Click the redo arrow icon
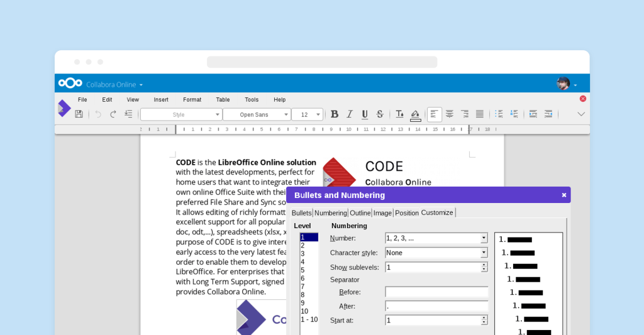Screen dimensions: 644x335 (113, 114)
